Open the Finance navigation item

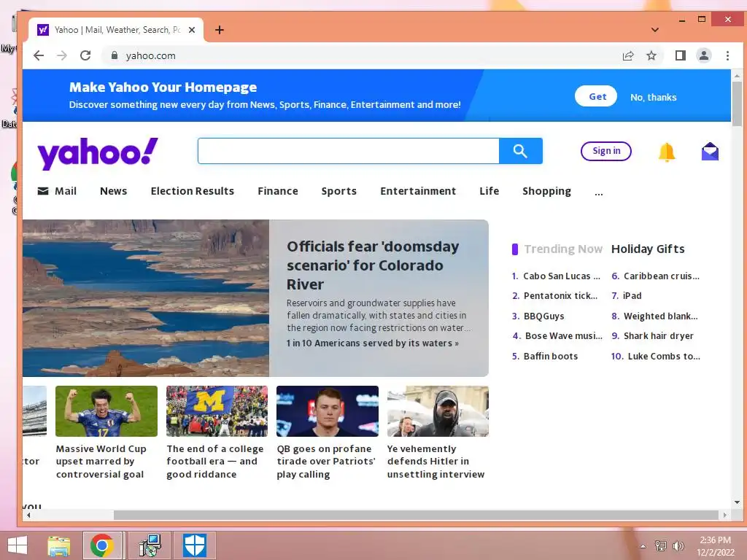pyautogui.click(x=278, y=191)
